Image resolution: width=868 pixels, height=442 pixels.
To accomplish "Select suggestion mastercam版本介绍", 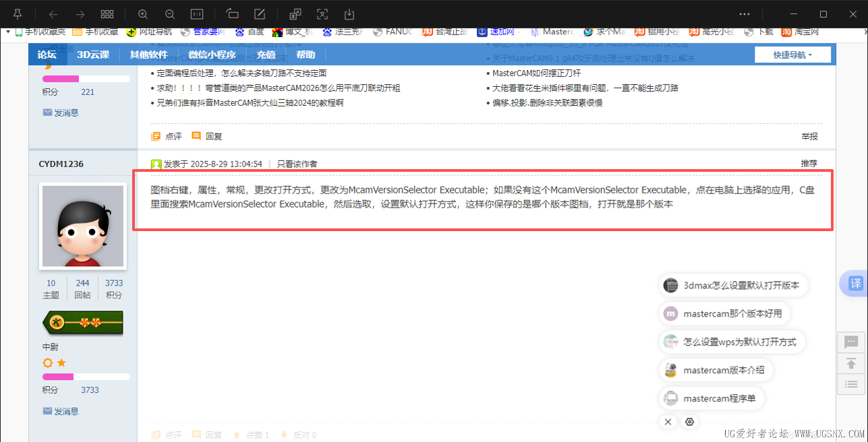I will (x=716, y=371).
